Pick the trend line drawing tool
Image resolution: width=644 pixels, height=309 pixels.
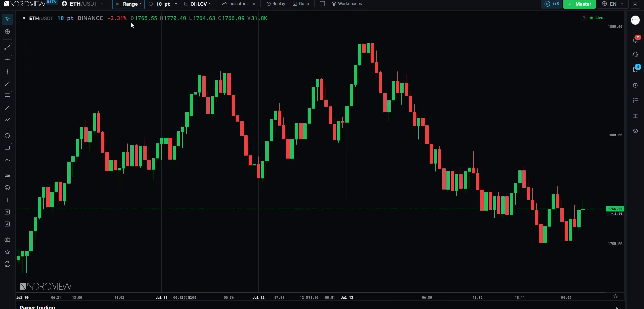7,47
